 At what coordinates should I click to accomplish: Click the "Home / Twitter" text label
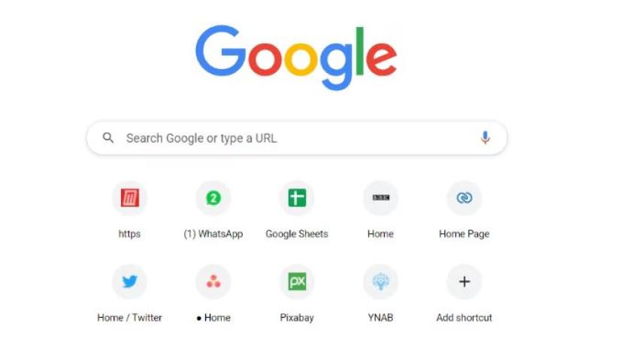click(130, 318)
